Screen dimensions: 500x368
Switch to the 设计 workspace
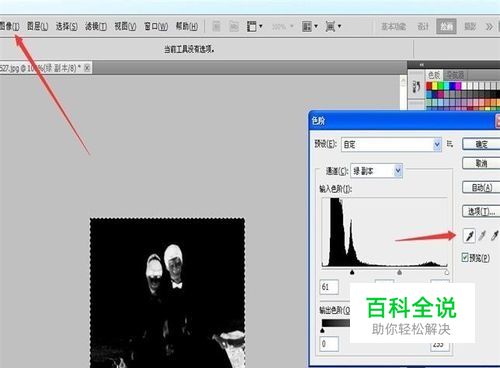[423, 26]
